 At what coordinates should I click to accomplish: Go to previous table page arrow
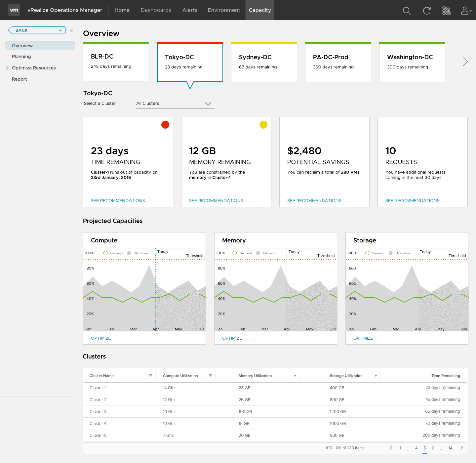pyautogui.click(x=391, y=448)
